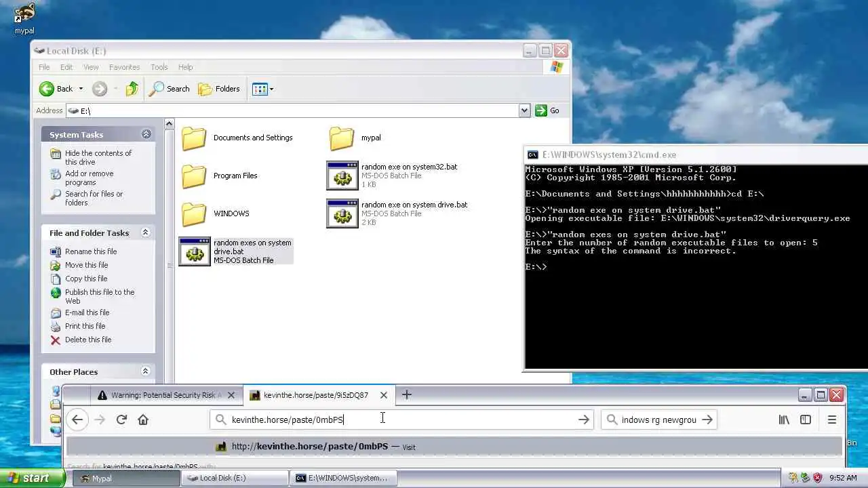The width and height of the screenshot is (868, 488).
Task: Select the WINDOWS folder icon
Action: (x=194, y=213)
